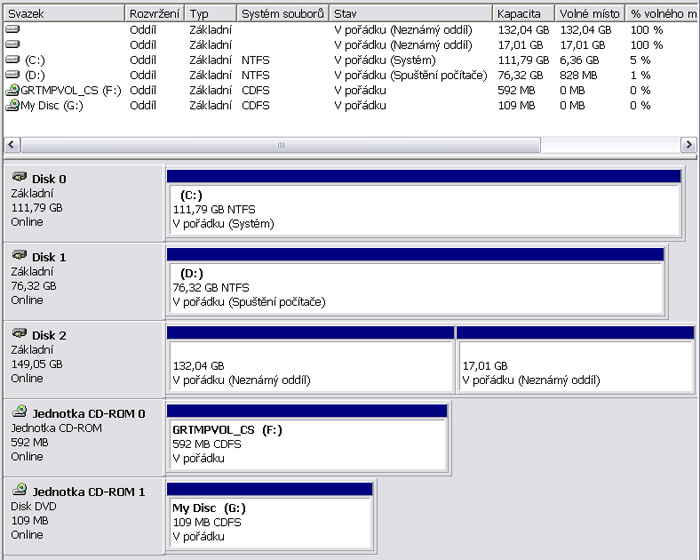Click the (C:) volume icon in list
The height and width of the screenshot is (560, 700).
12,60
